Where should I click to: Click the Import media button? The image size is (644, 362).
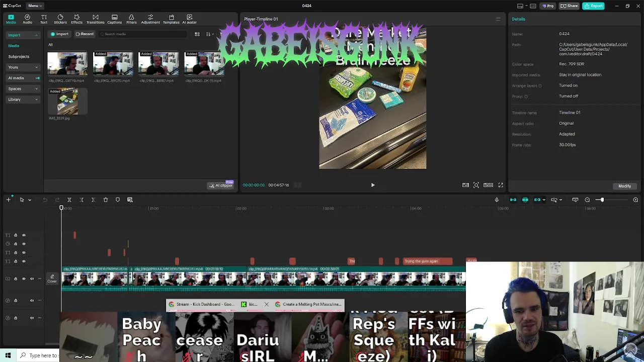coord(60,34)
